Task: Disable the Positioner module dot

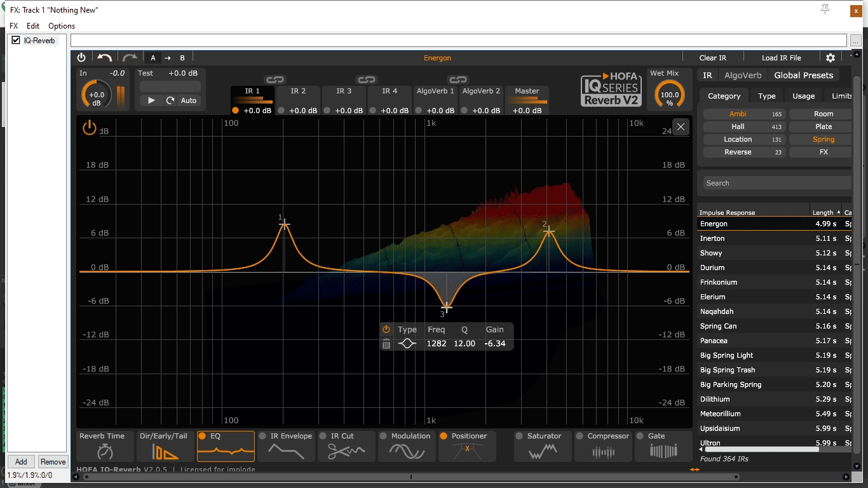Action: tap(444, 436)
